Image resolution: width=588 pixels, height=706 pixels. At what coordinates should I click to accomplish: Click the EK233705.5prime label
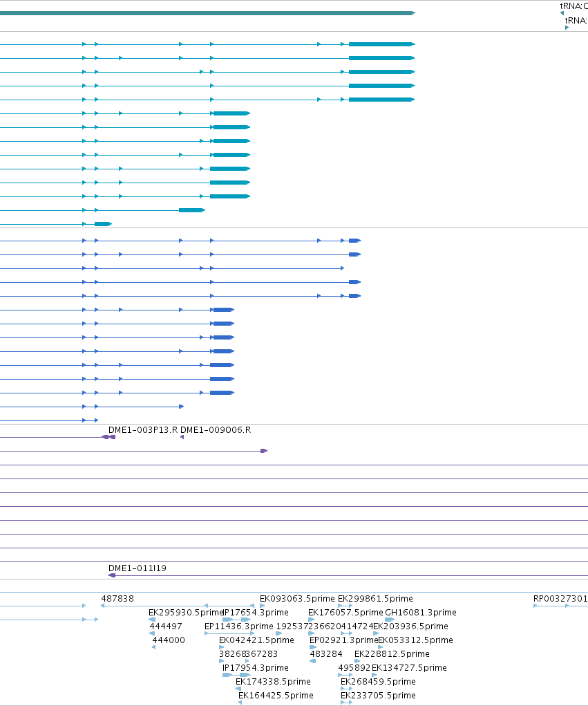379,696
